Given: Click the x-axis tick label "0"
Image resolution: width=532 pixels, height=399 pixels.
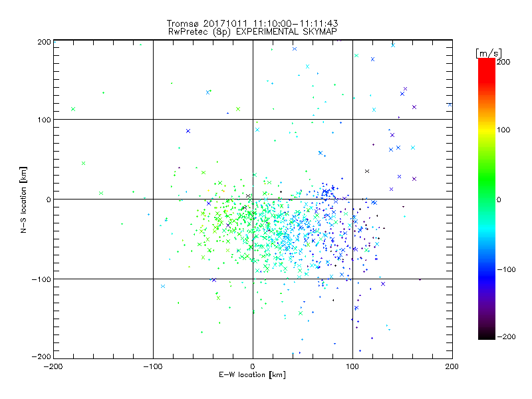Looking at the screenshot, I should click(253, 366).
